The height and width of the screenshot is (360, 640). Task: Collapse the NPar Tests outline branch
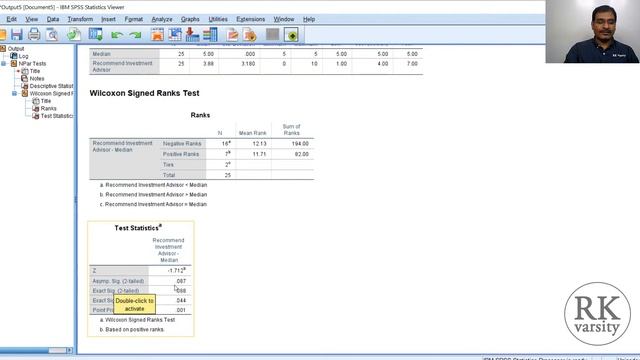(4, 64)
